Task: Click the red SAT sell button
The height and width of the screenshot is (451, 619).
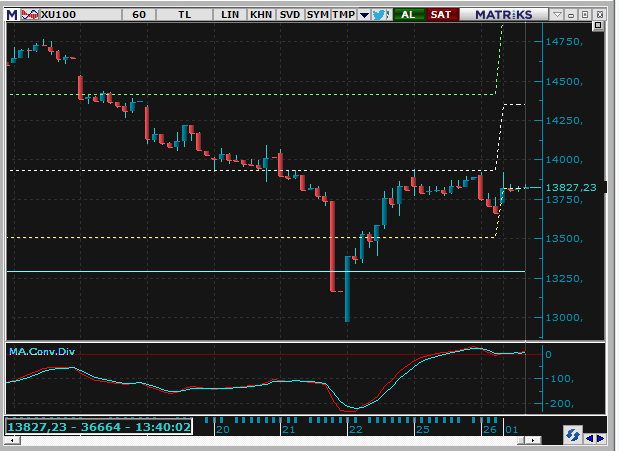Action: (441, 15)
